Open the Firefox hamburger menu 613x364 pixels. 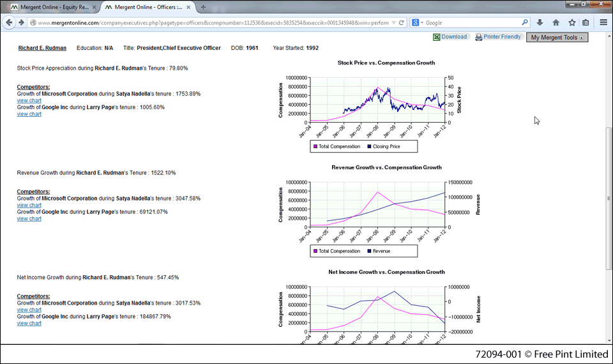click(603, 22)
